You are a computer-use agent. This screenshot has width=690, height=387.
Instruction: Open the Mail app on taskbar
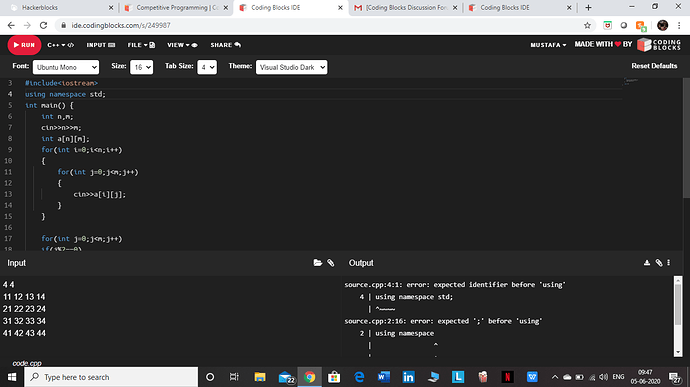(x=286, y=377)
